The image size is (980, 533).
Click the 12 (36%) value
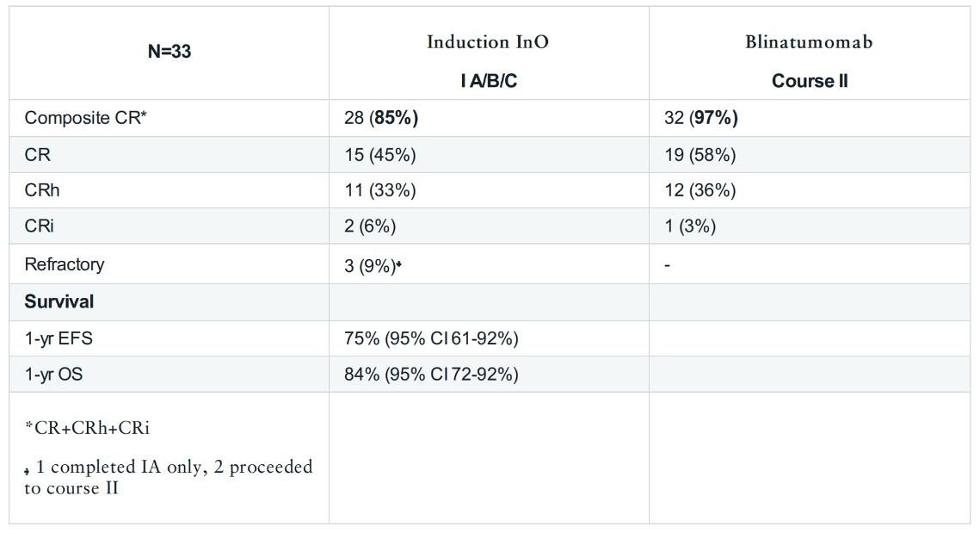tap(700, 190)
